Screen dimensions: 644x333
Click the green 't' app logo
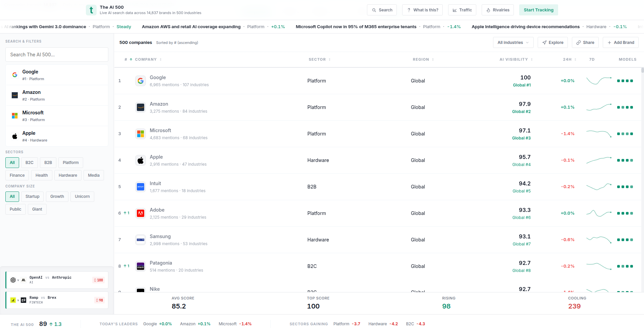(91, 10)
